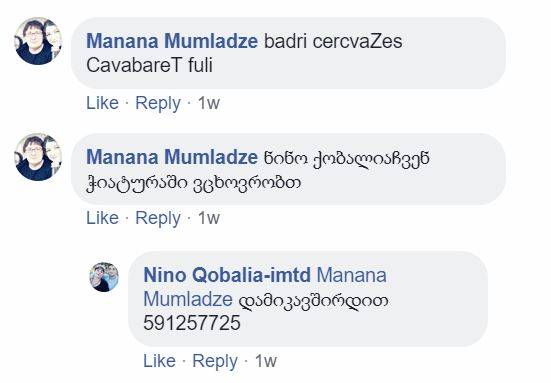Open the 1w timestamp under Nino's reply
Viewport: 551px width, 383px height.
(266, 361)
